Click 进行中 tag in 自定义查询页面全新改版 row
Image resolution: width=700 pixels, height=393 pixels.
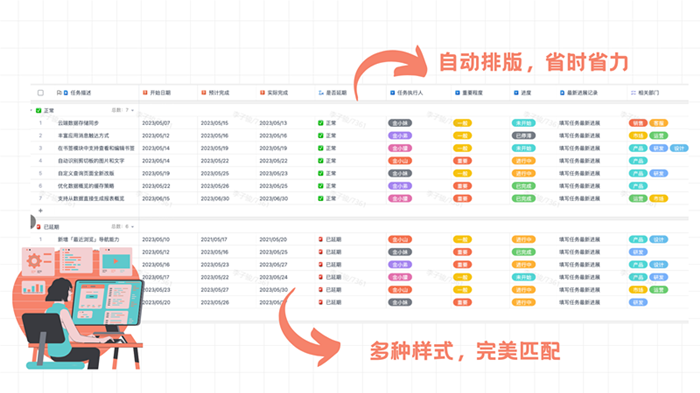[x=523, y=173]
